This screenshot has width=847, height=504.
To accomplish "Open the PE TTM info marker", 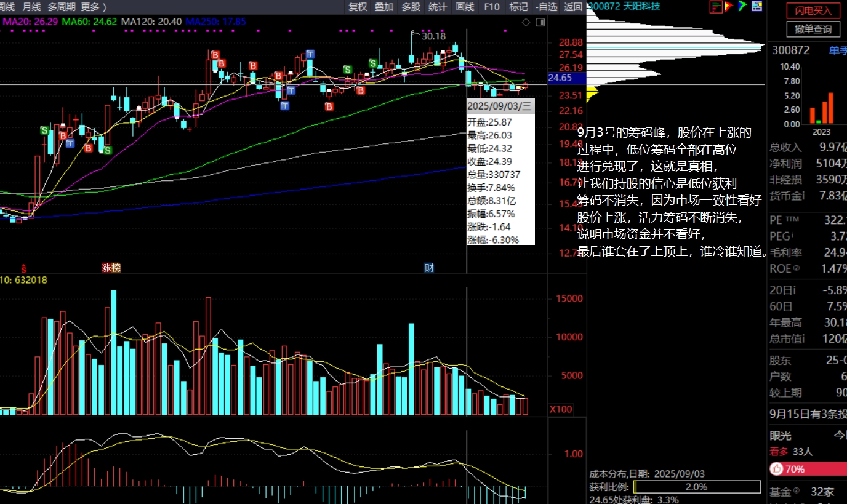I will [x=792, y=220].
